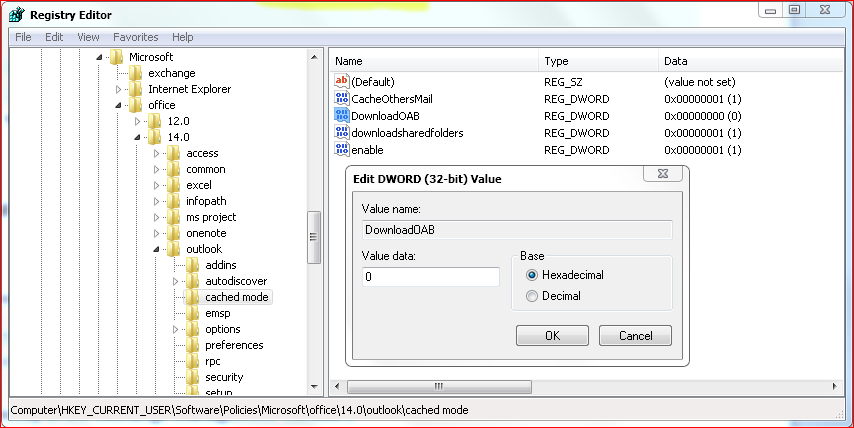The height and width of the screenshot is (428, 854).
Task: Close the Edit DWORD dialog with X
Action: pos(663,174)
